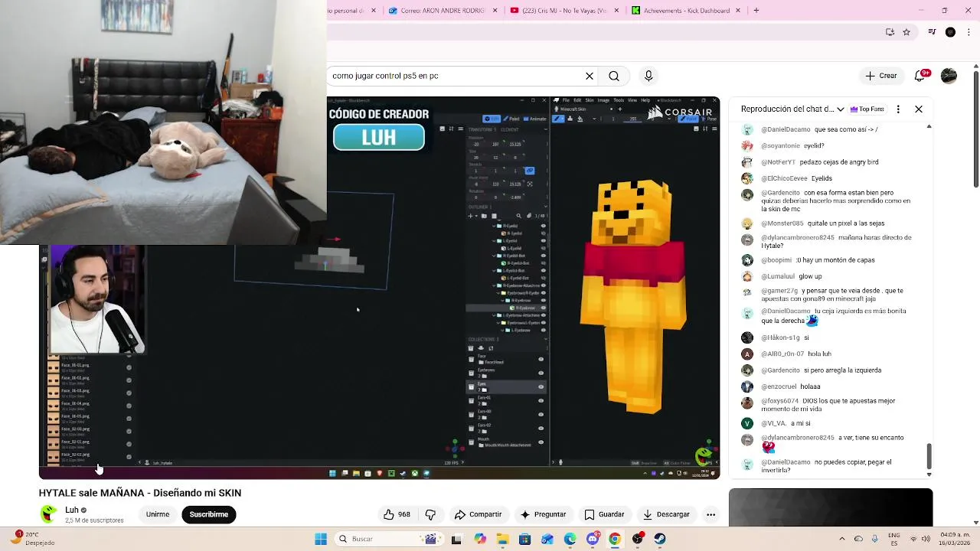Open the Crear menu button
Image resolution: width=980 pixels, height=551 pixels.
coord(880,76)
